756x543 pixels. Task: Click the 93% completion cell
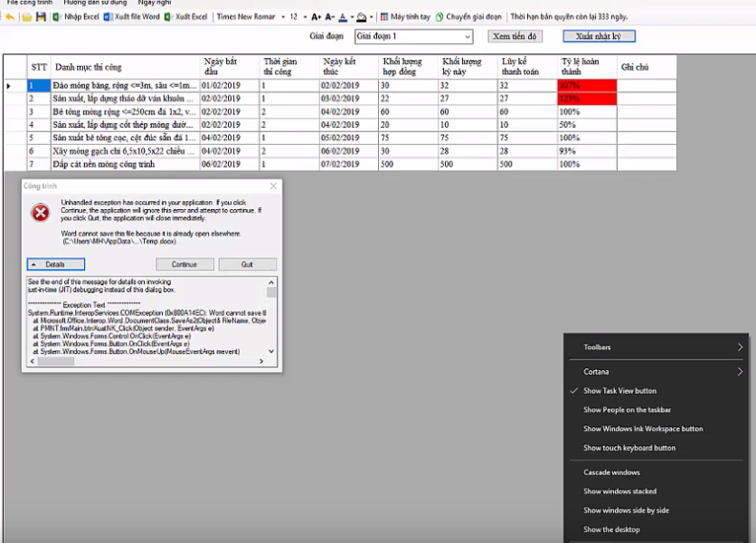(x=587, y=151)
